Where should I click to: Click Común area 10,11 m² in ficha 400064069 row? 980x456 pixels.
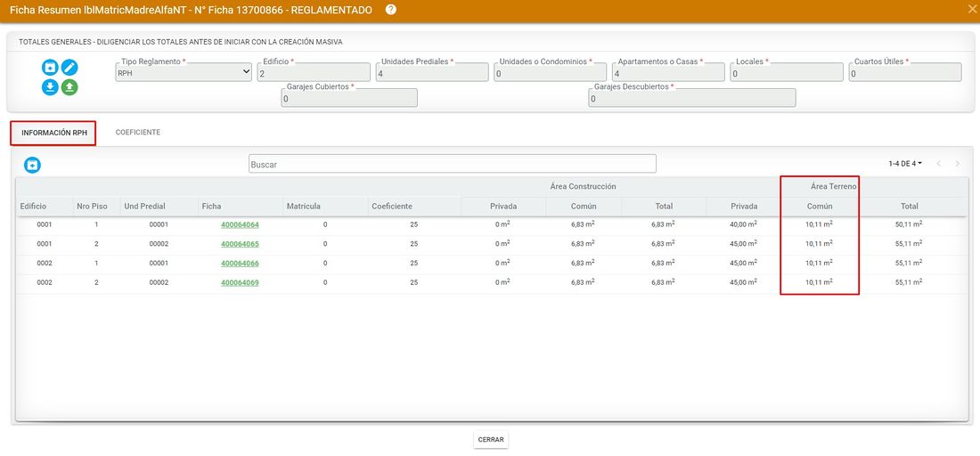click(x=819, y=283)
